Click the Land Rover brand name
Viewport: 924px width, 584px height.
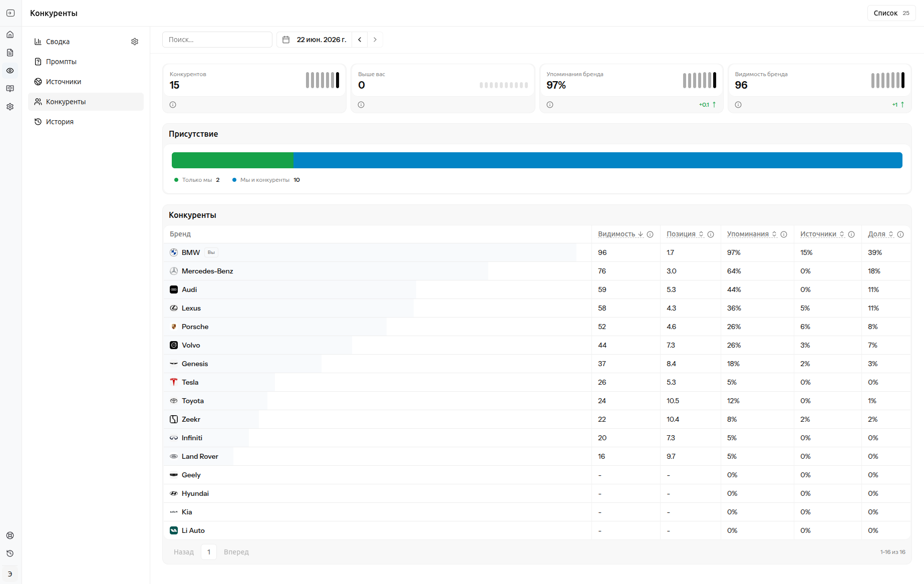[200, 456]
